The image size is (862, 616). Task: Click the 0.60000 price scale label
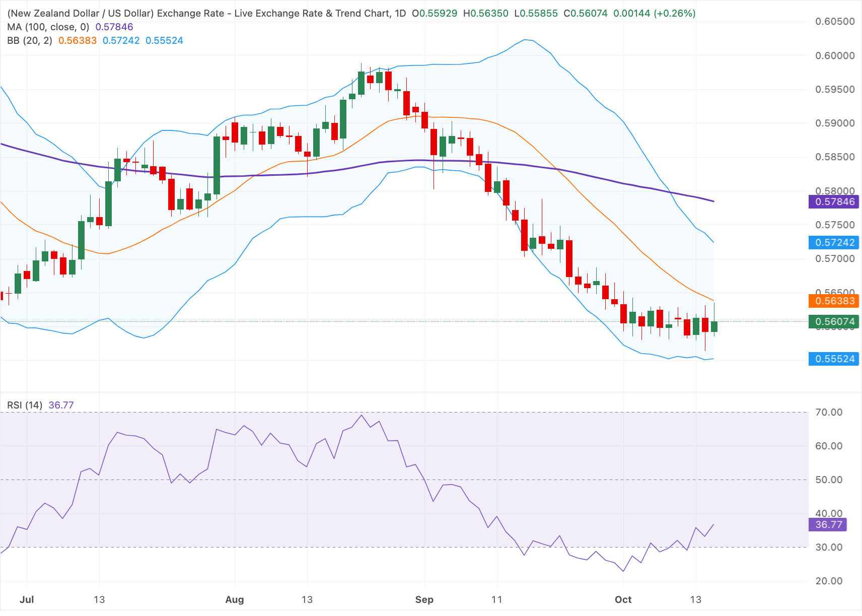[x=835, y=56]
